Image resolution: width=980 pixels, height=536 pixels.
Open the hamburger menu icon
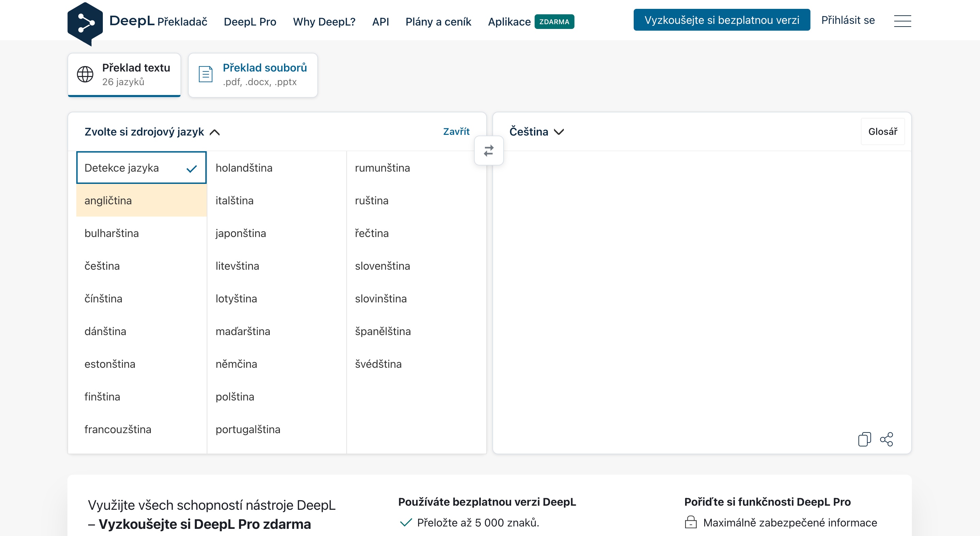click(x=902, y=21)
